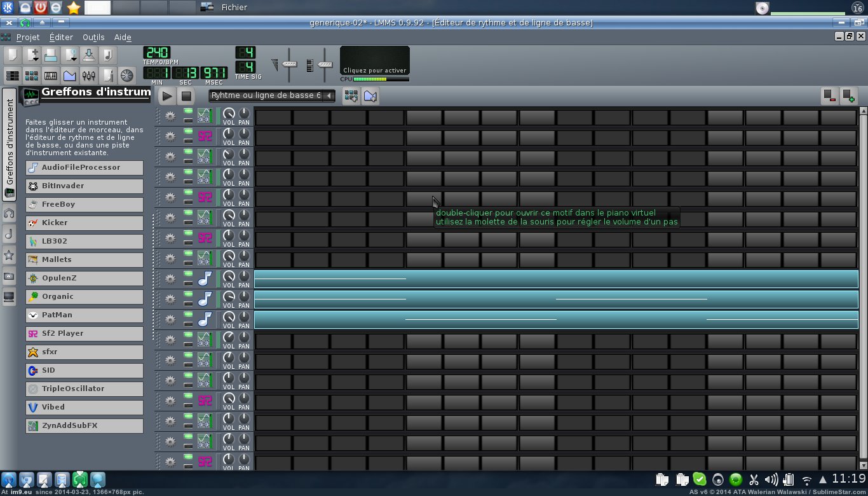Open the Outils menu

pyautogui.click(x=93, y=38)
